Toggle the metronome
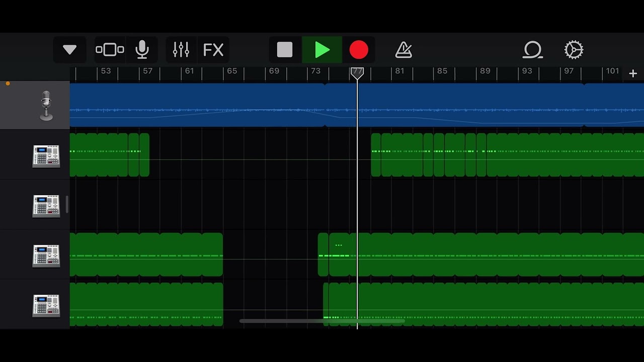Viewport: 644px width, 362px height. tap(404, 50)
